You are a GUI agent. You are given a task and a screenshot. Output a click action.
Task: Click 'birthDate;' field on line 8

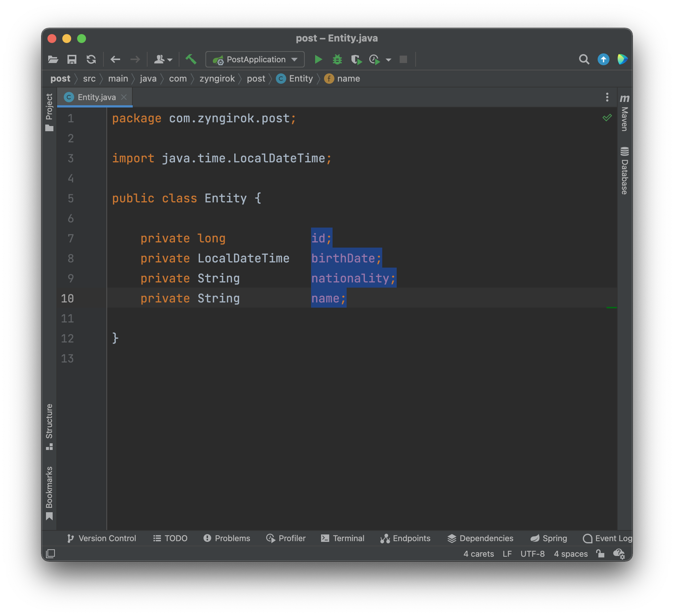pyautogui.click(x=346, y=258)
